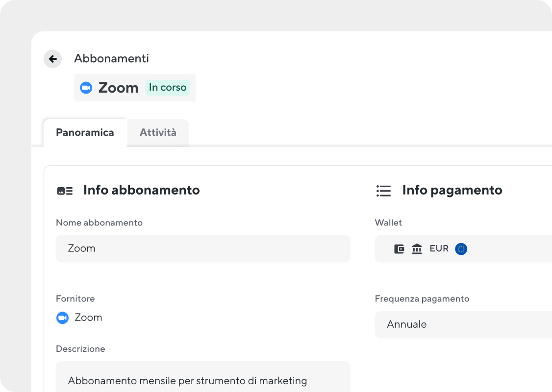
Task: Focus the Descrizione text field
Action: click(x=203, y=376)
